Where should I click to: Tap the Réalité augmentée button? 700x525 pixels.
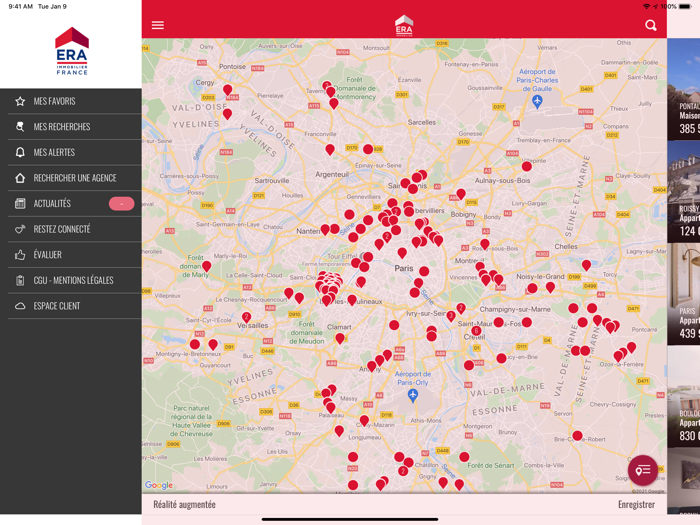(184, 504)
